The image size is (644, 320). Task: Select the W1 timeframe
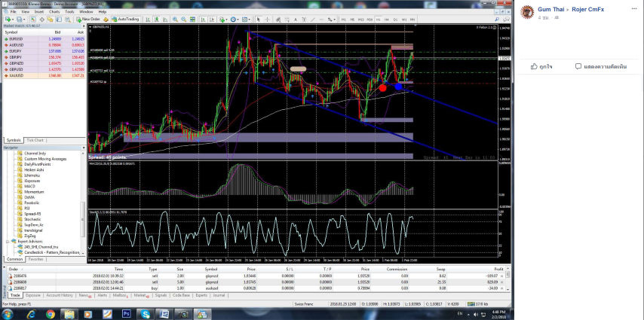pos(404,19)
